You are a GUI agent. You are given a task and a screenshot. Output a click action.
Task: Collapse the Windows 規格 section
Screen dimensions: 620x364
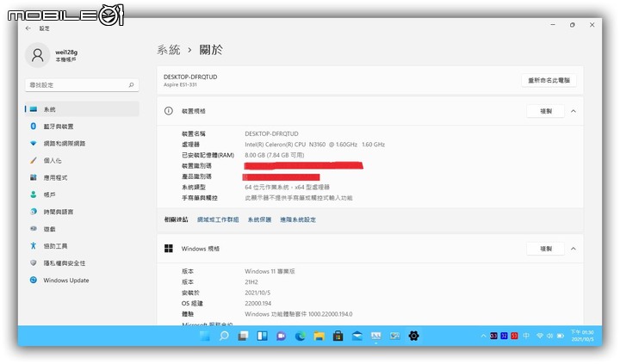[x=573, y=249]
